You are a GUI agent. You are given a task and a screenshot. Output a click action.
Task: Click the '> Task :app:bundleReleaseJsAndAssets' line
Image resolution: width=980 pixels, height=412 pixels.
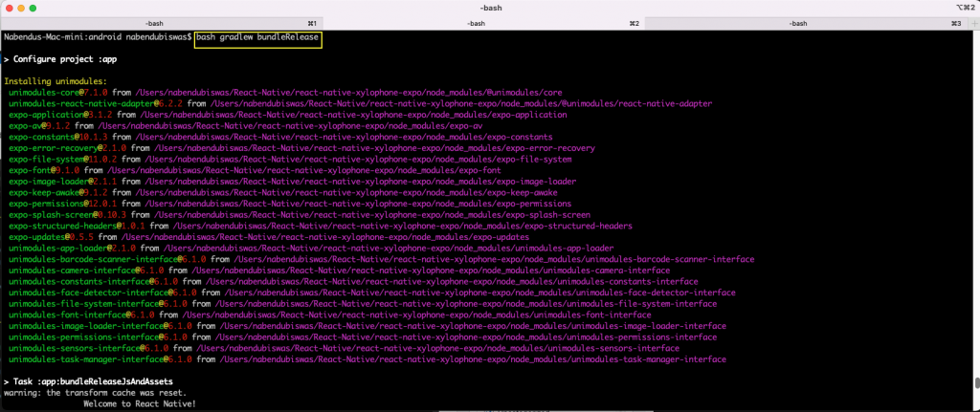(88, 380)
